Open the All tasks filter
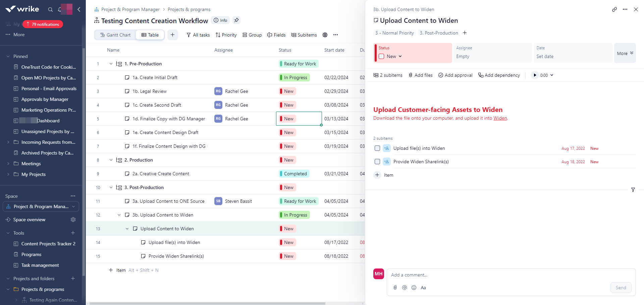The height and width of the screenshot is (305, 644). (198, 35)
